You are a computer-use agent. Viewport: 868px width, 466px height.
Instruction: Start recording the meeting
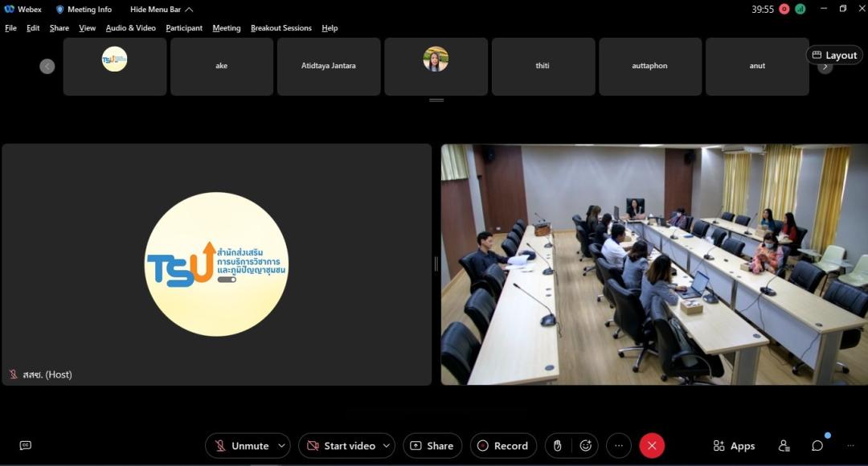(503, 446)
